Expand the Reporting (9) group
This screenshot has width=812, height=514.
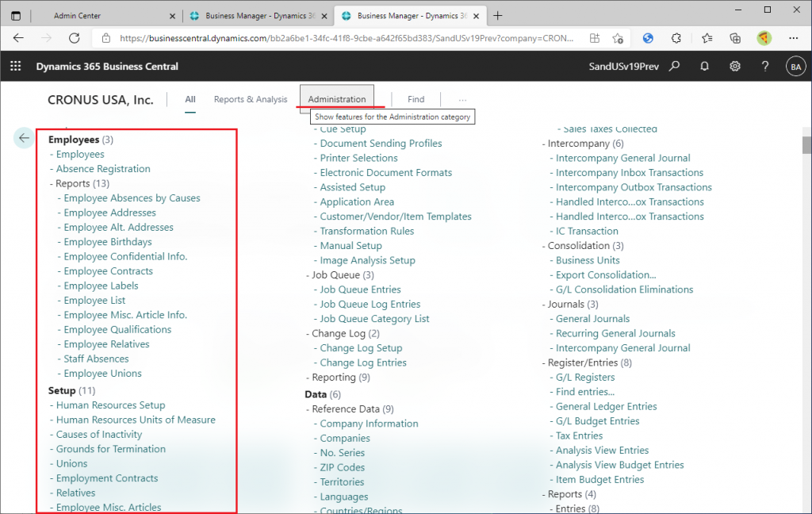tap(338, 378)
